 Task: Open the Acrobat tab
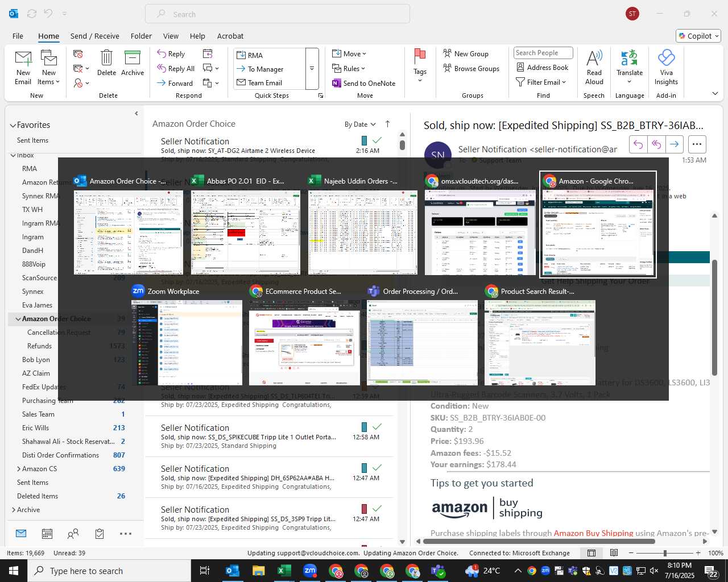[230, 36]
